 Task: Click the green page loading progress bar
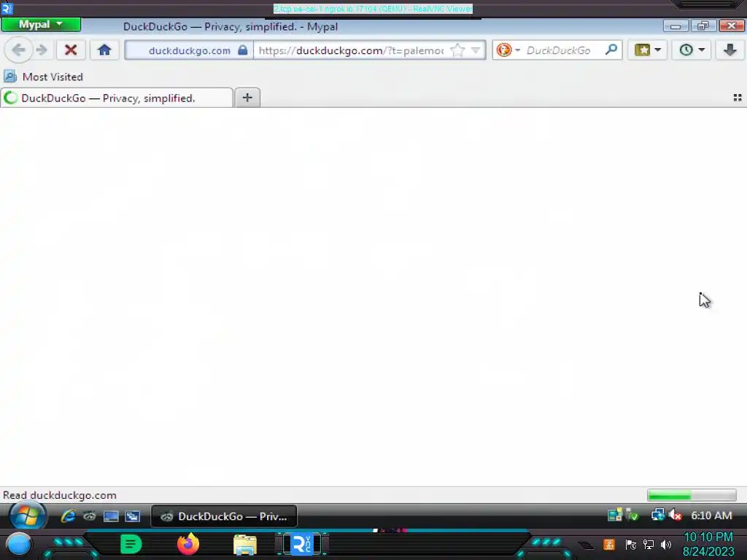(x=692, y=496)
